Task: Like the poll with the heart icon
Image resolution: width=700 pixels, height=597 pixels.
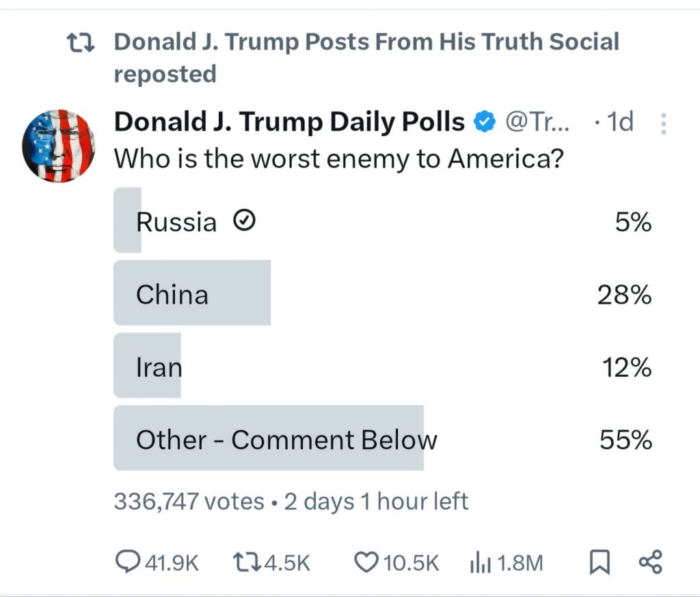Action: [366, 562]
